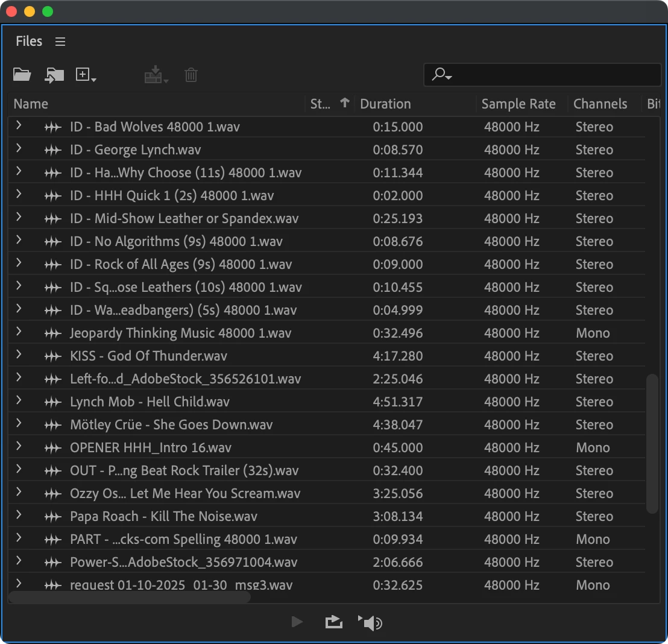Image resolution: width=668 pixels, height=644 pixels.
Task: Expand ID - George Lynch.wav row
Action: 18,148
